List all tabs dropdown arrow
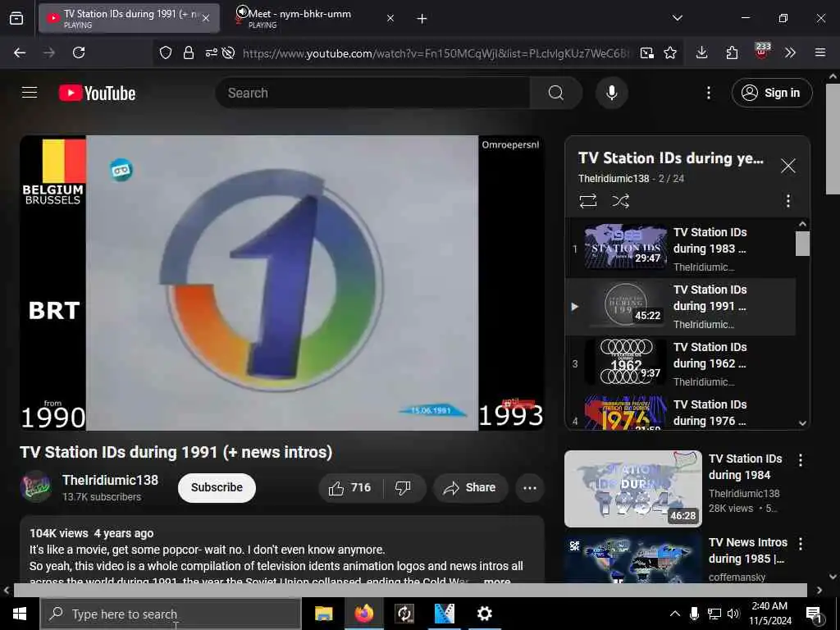This screenshot has width=840, height=630. 677,18
